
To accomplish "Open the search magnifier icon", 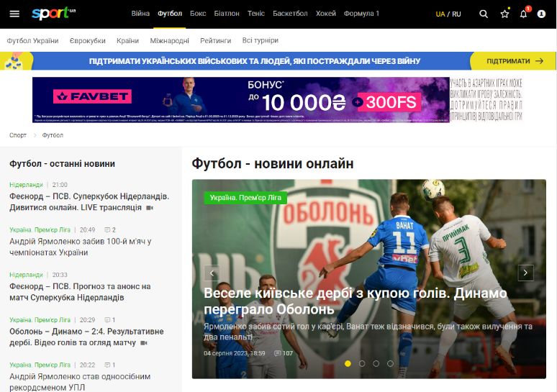I will [484, 14].
